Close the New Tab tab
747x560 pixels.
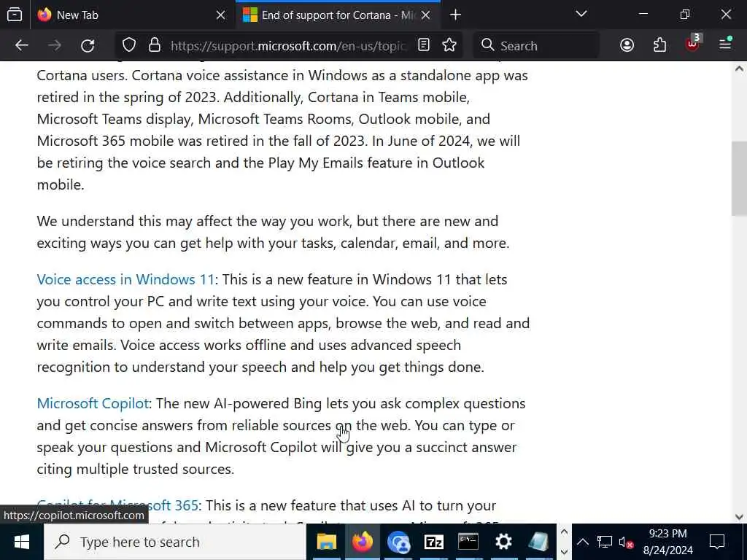point(220,15)
